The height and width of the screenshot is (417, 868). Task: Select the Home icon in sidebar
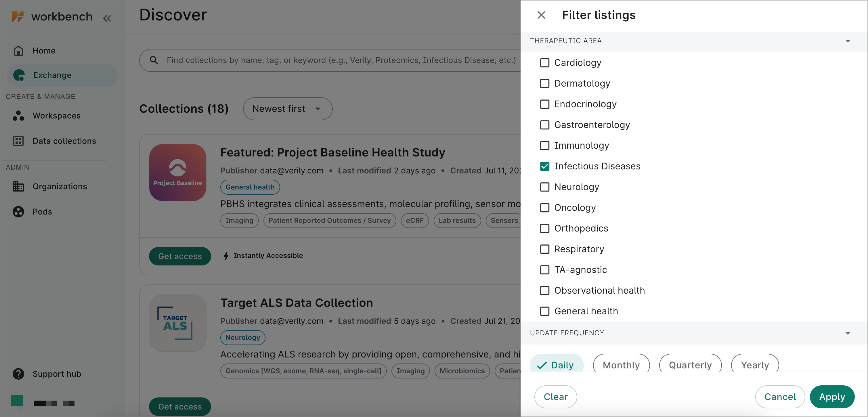[x=18, y=51]
